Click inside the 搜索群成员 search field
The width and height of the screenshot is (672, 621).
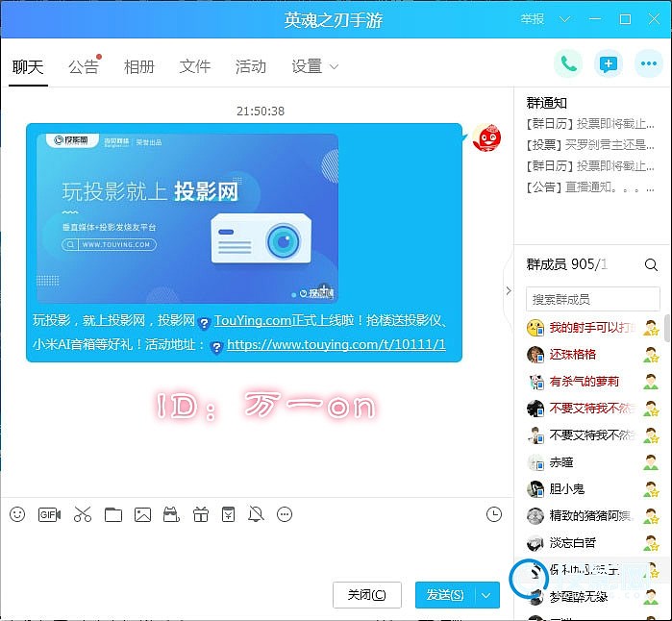tap(593, 299)
